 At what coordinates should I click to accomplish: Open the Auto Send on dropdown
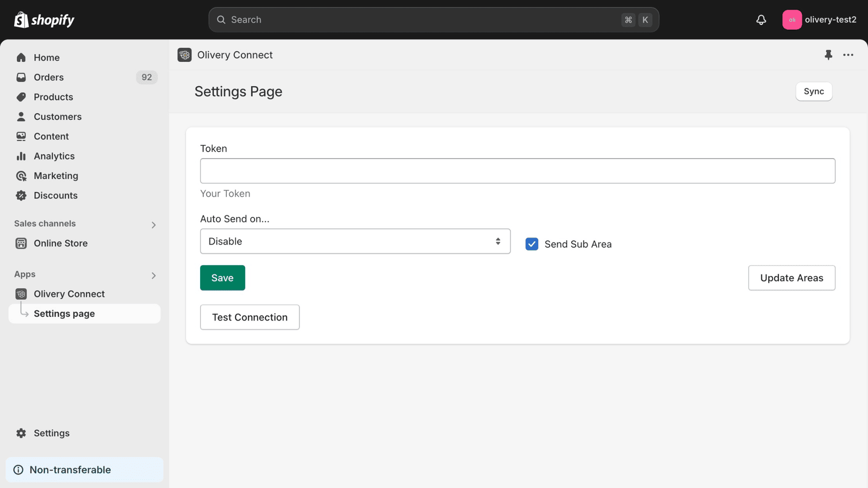[355, 241]
